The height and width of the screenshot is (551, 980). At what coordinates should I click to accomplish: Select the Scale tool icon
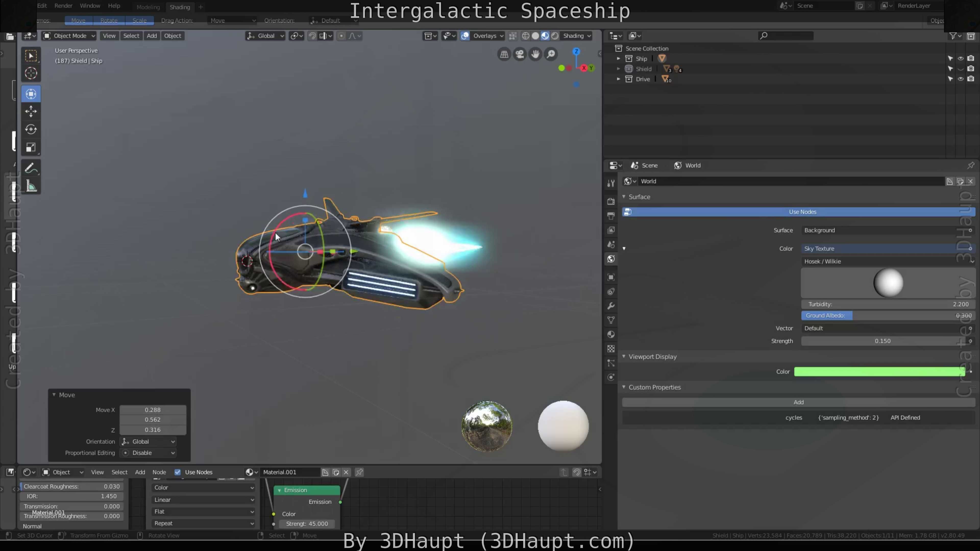click(x=31, y=147)
